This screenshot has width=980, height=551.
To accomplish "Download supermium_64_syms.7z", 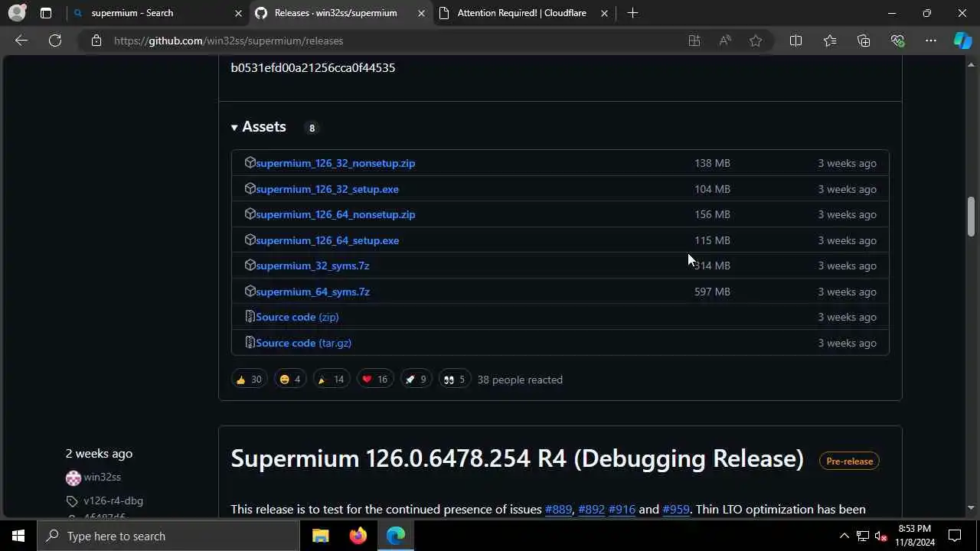I will pyautogui.click(x=312, y=292).
